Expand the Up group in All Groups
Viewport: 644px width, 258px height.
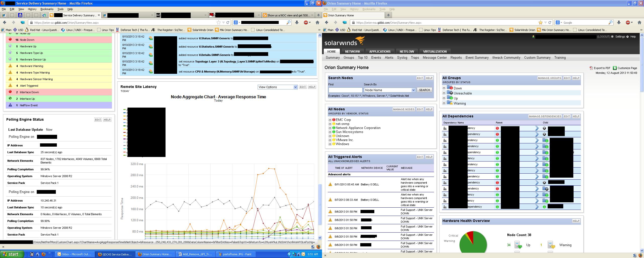[444, 98]
